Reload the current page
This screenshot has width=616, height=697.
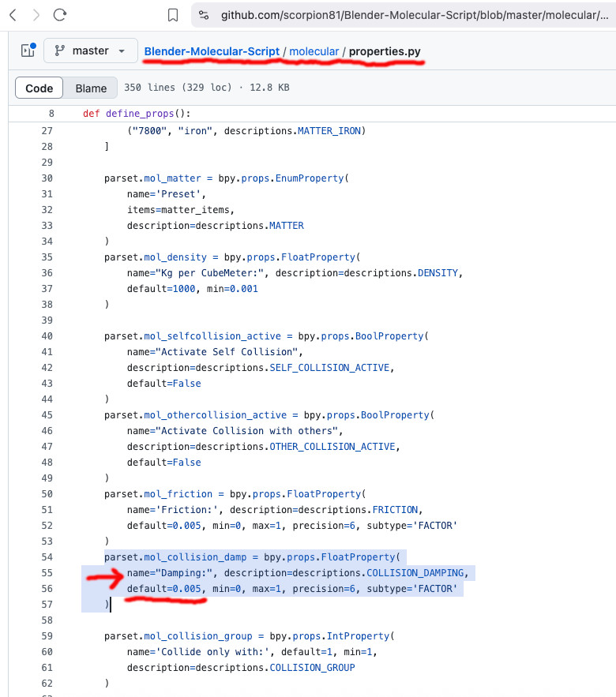60,15
